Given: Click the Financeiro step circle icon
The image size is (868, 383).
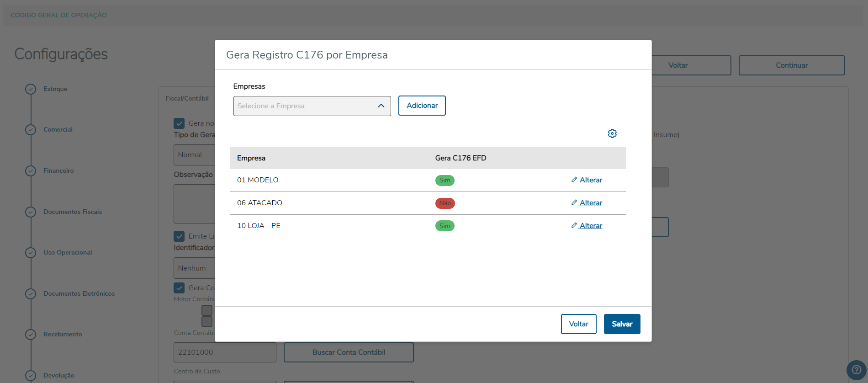Looking at the screenshot, I should pos(31,171).
